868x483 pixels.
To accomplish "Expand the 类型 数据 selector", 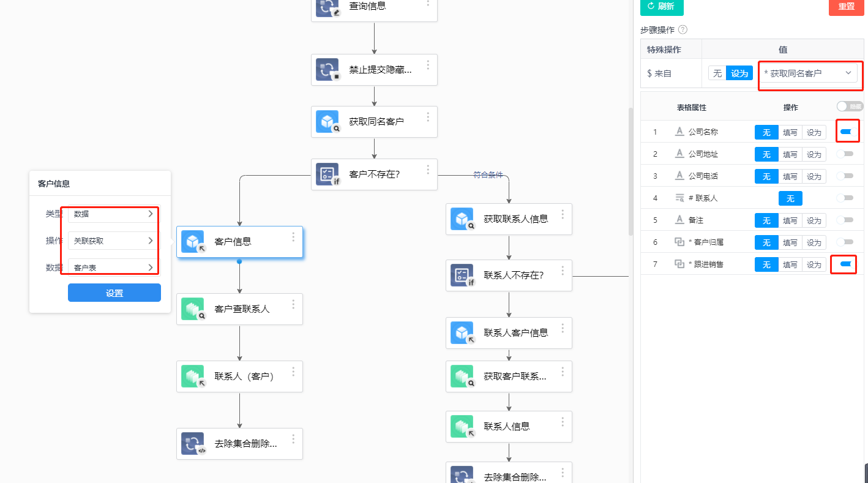I will 114,214.
